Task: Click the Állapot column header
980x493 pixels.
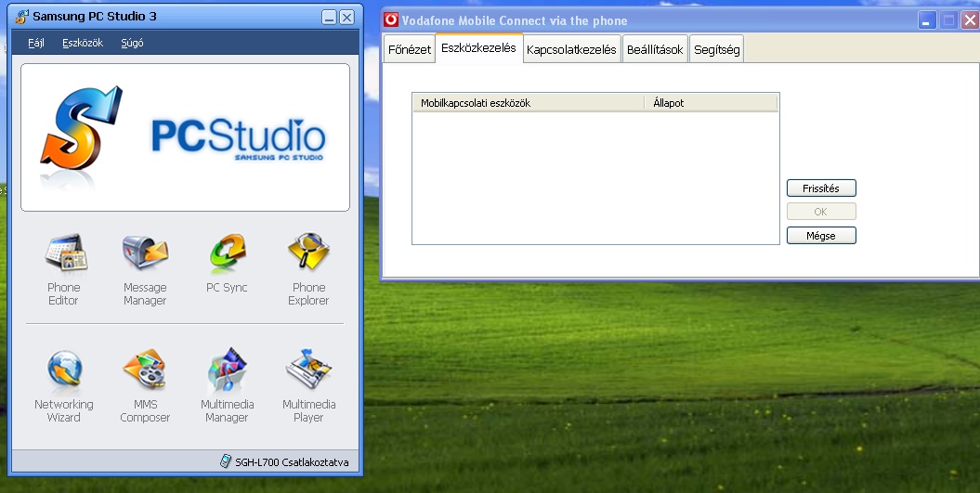Action: [x=712, y=103]
